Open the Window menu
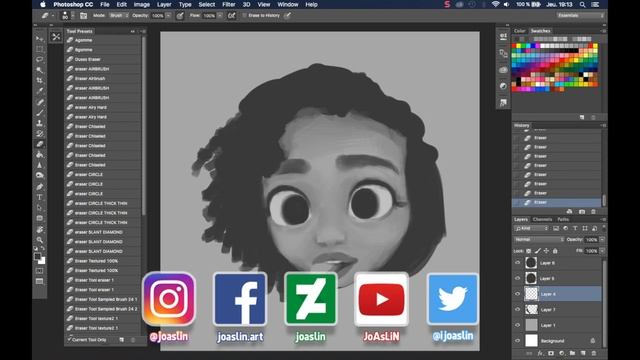 pyautogui.click(x=288, y=4)
